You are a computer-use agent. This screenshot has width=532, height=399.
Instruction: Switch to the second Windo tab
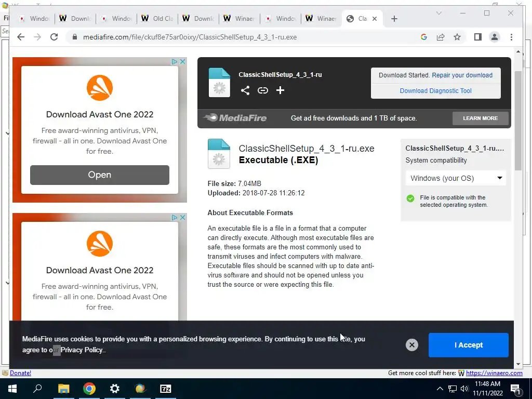click(116, 19)
